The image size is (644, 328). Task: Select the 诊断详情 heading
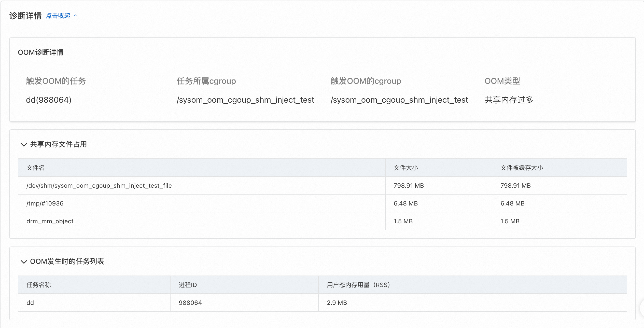pyautogui.click(x=25, y=16)
